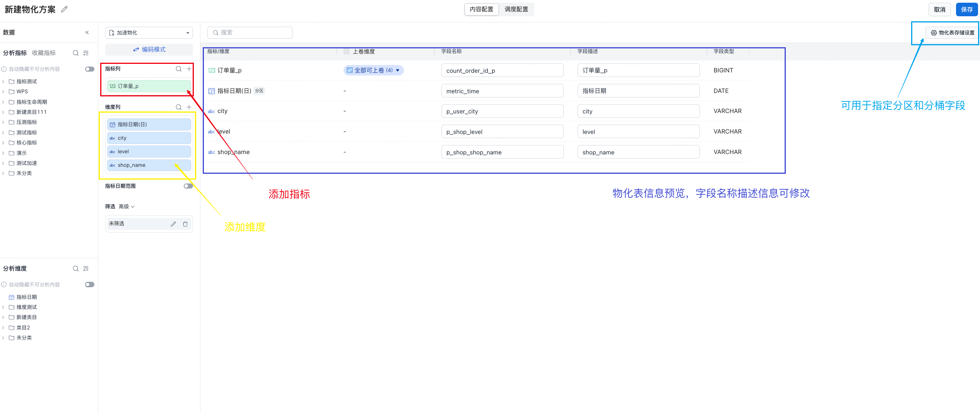Click the plus icon in 指标列 section
This screenshot has height=413, width=980.
pos(189,69)
